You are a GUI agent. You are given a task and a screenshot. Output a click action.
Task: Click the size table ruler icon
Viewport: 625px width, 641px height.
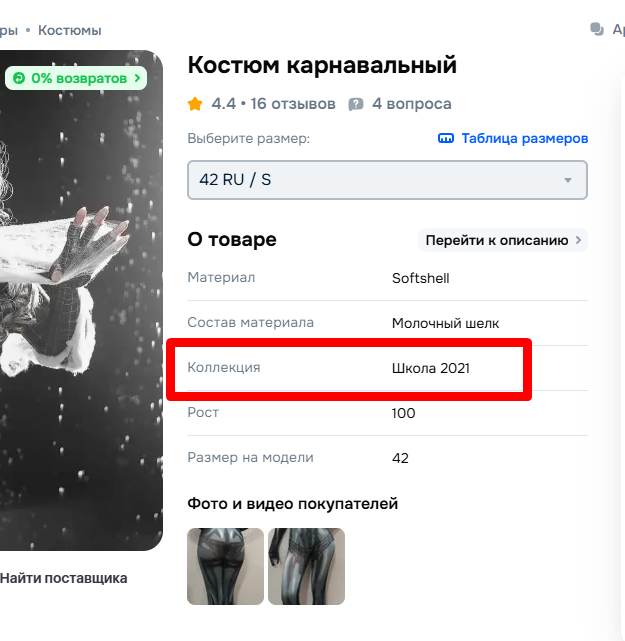pyautogui.click(x=446, y=139)
